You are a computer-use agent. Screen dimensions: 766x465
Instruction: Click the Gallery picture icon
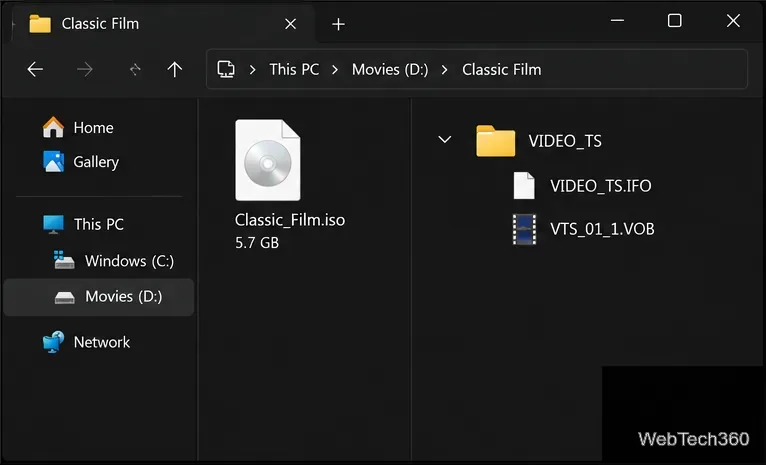[x=53, y=162]
